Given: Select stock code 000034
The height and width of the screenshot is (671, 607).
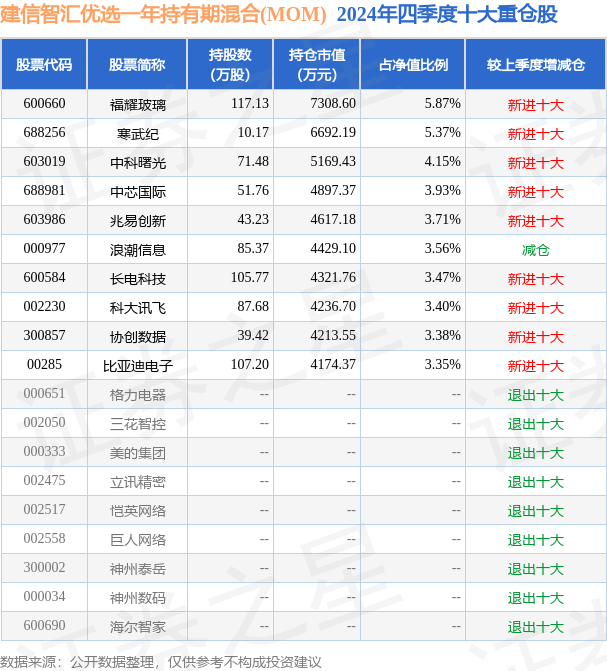Looking at the screenshot, I should coord(45,597).
